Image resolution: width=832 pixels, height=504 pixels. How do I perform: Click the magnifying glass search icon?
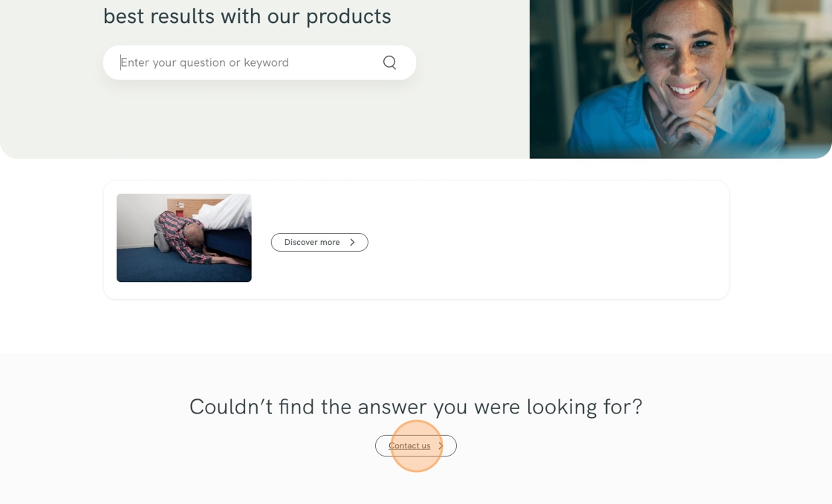pos(389,62)
